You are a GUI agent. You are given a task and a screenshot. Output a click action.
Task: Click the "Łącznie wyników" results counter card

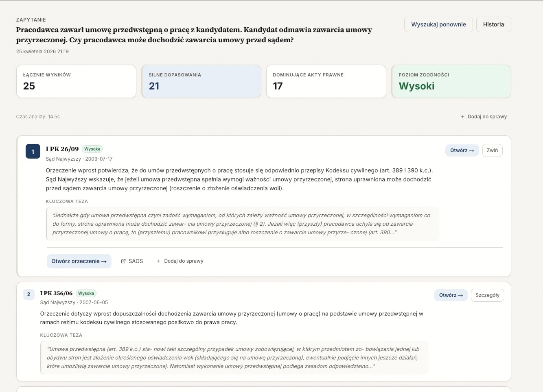click(x=76, y=81)
